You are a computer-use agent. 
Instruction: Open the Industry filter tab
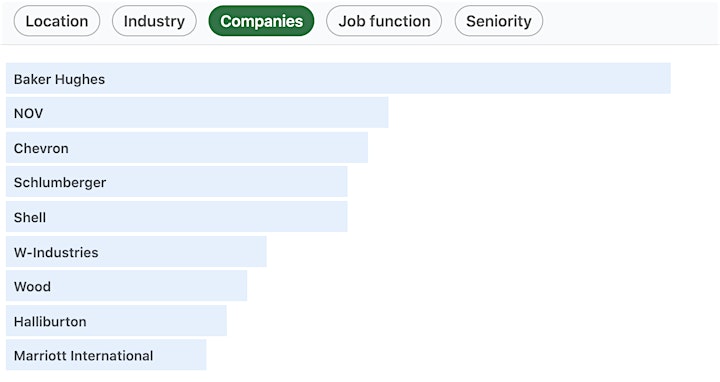point(154,21)
